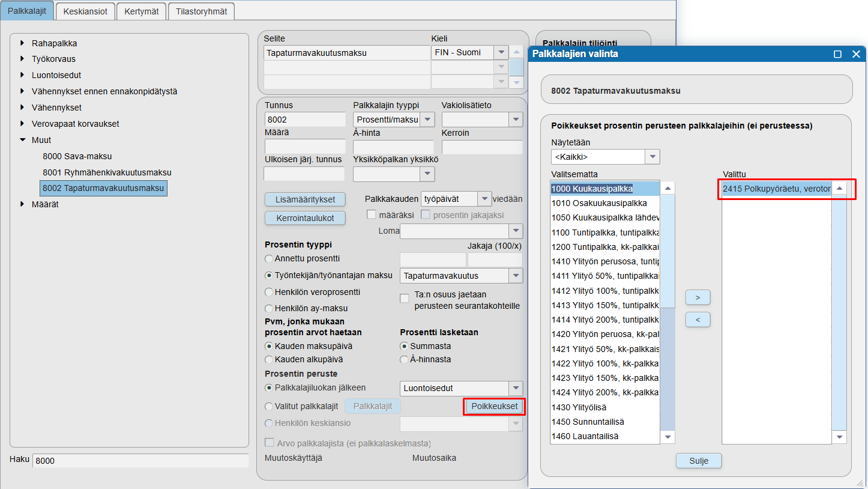Click the Sulje button
The height and width of the screenshot is (489, 868).
coord(699,461)
